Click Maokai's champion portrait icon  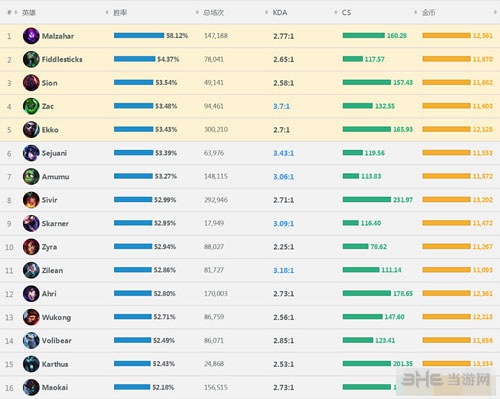31,387
